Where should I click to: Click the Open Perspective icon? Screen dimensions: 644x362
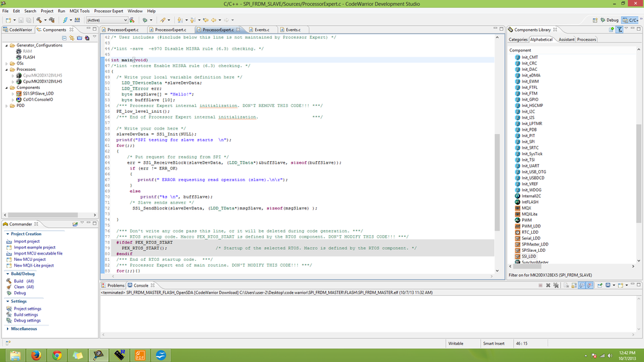(595, 20)
